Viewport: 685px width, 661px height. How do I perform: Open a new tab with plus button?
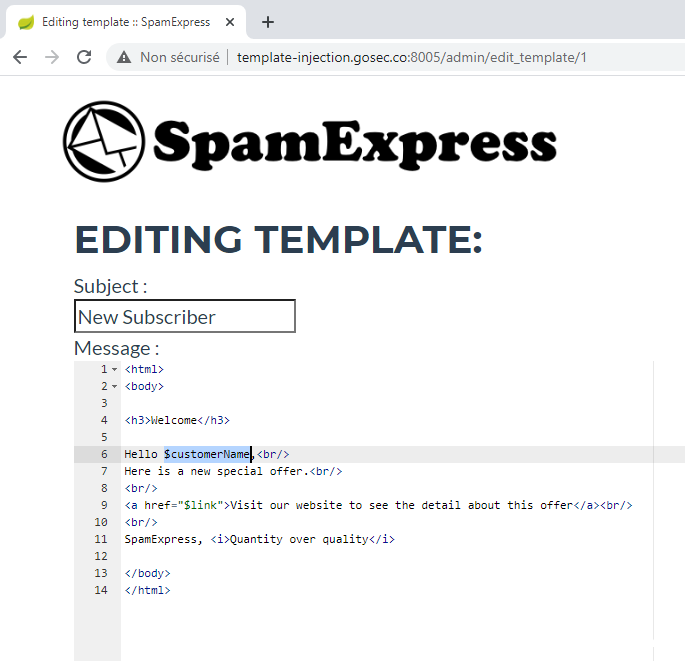click(268, 22)
